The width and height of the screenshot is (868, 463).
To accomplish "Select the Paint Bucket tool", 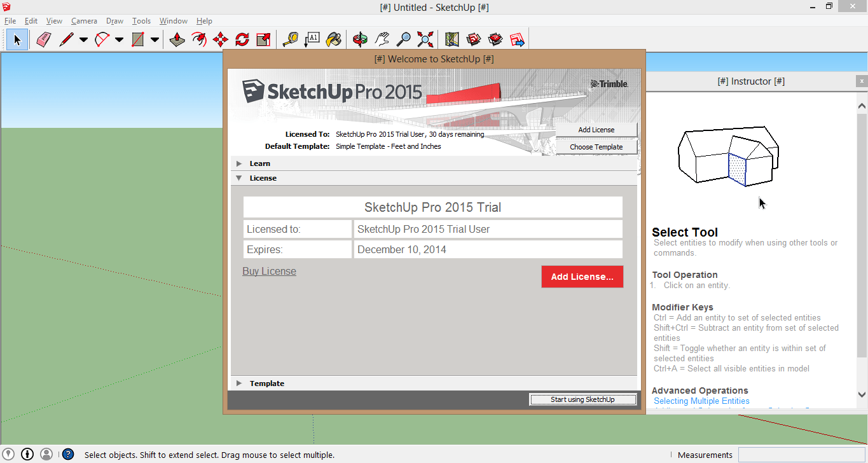I will click(x=334, y=39).
